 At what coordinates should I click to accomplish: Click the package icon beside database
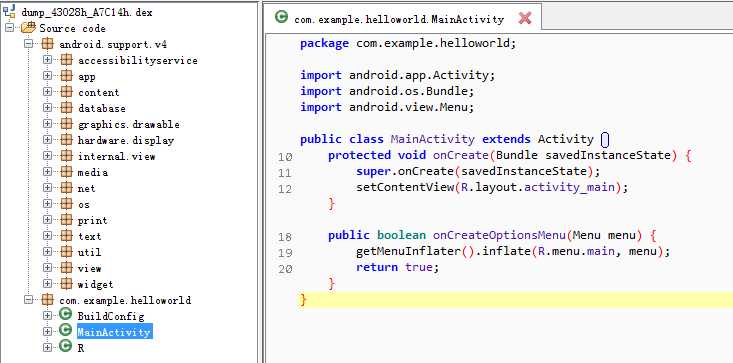pyautogui.click(x=67, y=108)
